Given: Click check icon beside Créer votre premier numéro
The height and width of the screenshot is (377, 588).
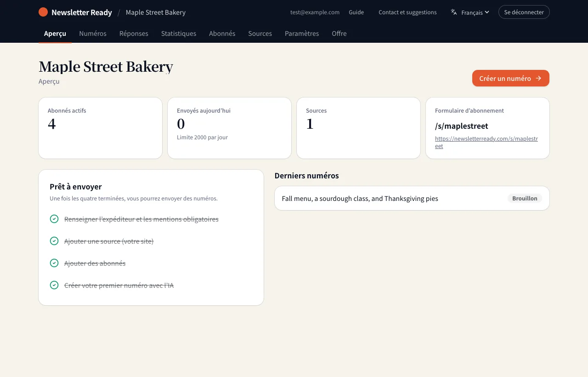Looking at the screenshot, I should click(54, 285).
